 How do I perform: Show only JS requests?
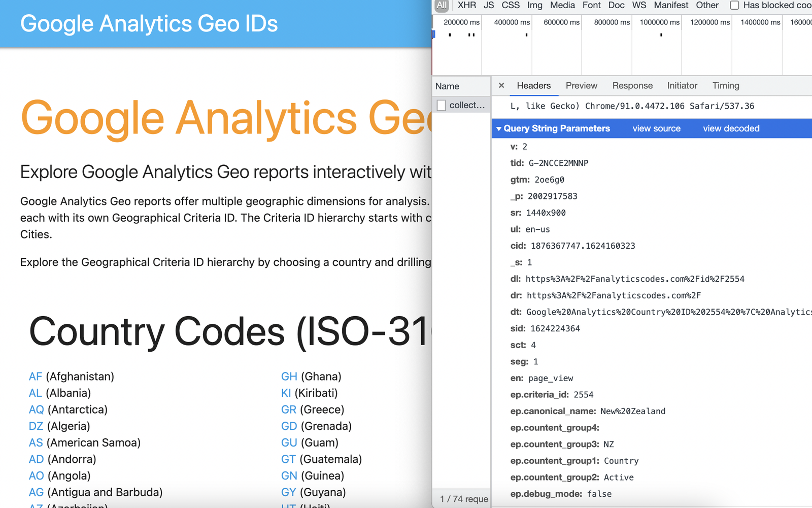point(488,6)
